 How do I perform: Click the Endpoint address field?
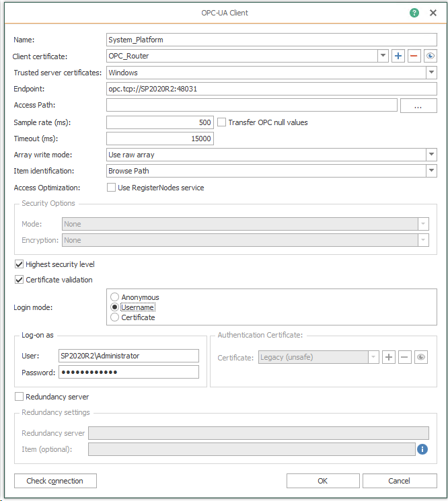pyautogui.click(x=272, y=89)
